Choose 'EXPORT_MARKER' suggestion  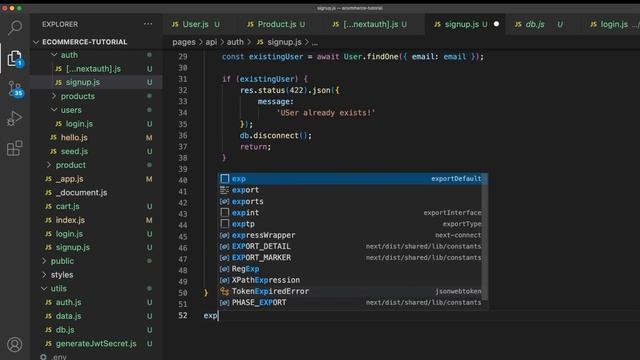click(350, 258)
